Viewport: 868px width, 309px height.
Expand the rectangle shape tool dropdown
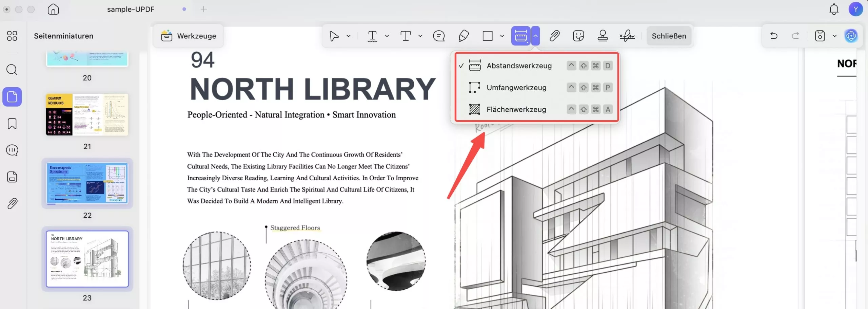point(502,36)
